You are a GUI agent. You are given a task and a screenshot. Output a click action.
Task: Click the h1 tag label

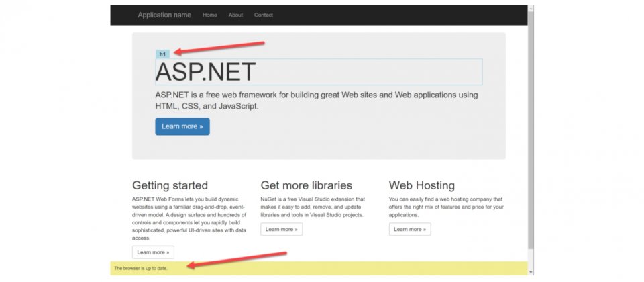pos(162,54)
